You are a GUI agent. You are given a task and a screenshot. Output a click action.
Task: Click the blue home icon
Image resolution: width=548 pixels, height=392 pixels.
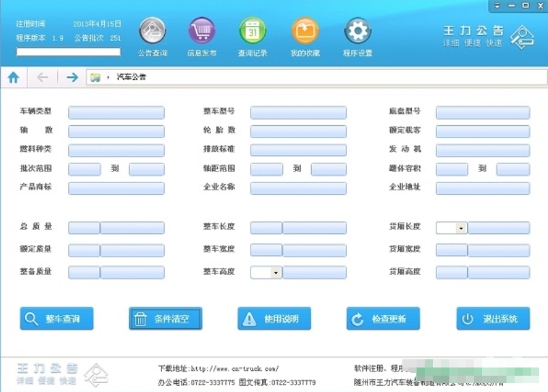pyautogui.click(x=14, y=78)
